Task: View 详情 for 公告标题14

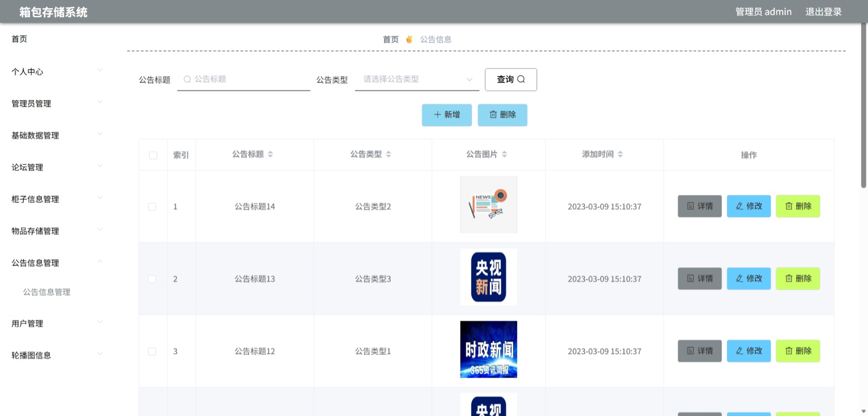Action: (x=700, y=206)
